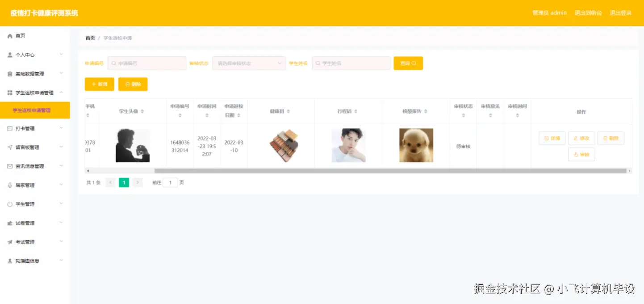
Task: Click the chat icon beside 打卡管理
Action: [10, 128]
